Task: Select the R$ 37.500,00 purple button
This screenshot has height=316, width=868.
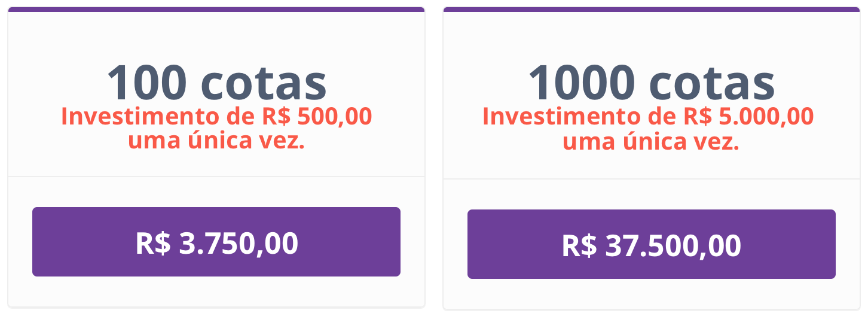Action: (x=652, y=244)
